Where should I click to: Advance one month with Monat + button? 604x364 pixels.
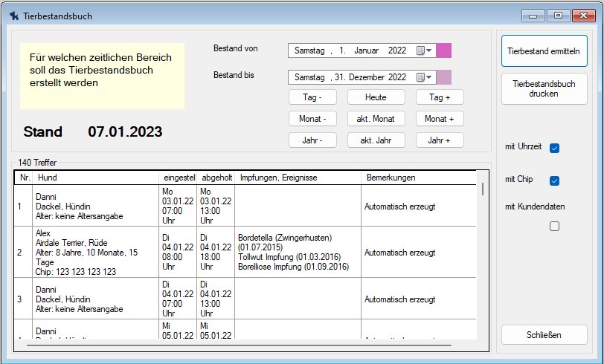pyautogui.click(x=440, y=119)
